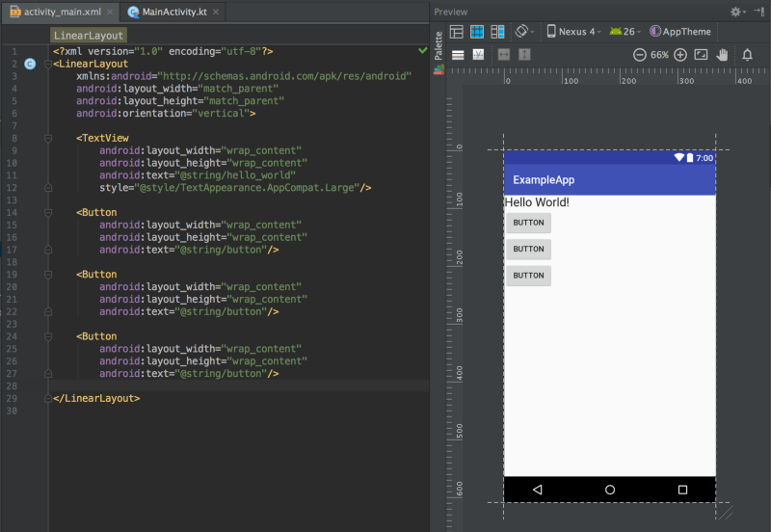Image resolution: width=771 pixels, height=532 pixels.
Task: Close the MainActivity.kt tab
Action: (x=215, y=12)
